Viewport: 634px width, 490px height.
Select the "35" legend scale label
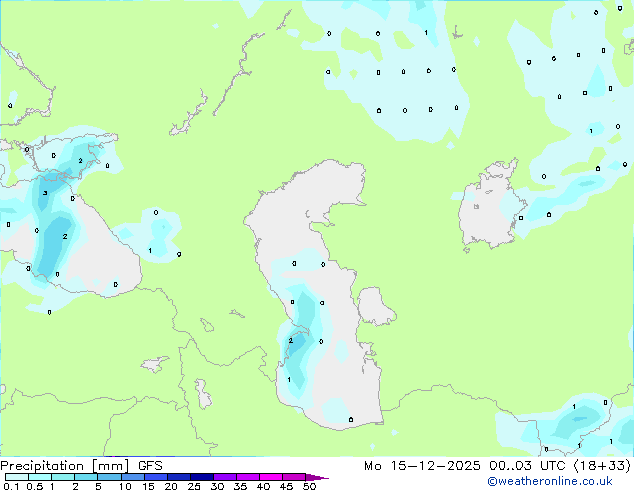(240, 486)
